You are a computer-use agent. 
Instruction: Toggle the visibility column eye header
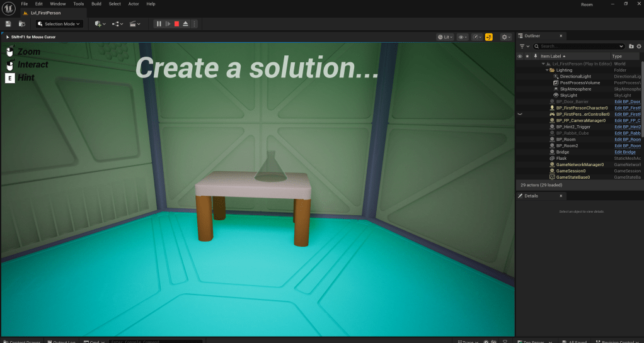pyautogui.click(x=520, y=56)
